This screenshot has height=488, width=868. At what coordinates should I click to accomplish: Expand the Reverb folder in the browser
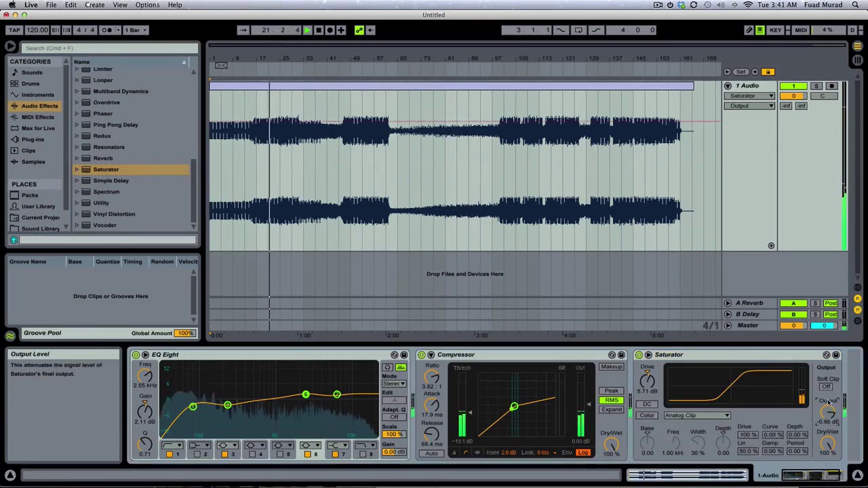[77, 158]
